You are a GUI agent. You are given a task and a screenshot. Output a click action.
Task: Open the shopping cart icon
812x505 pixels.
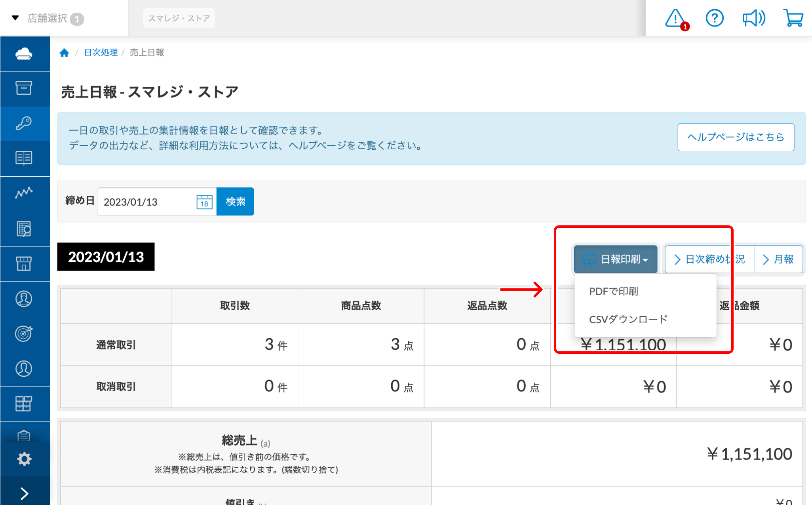pyautogui.click(x=793, y=18)
